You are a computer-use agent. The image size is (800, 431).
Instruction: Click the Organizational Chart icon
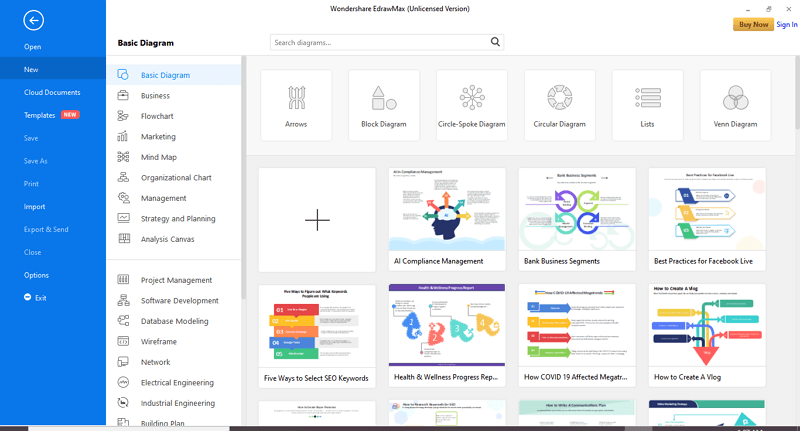pos(123,177)
